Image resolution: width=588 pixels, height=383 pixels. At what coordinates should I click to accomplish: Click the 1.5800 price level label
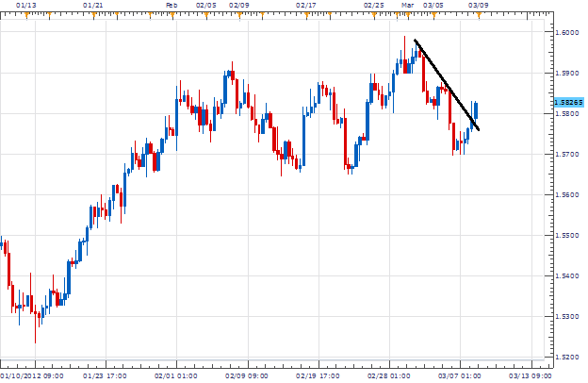(x=568, y=113)
